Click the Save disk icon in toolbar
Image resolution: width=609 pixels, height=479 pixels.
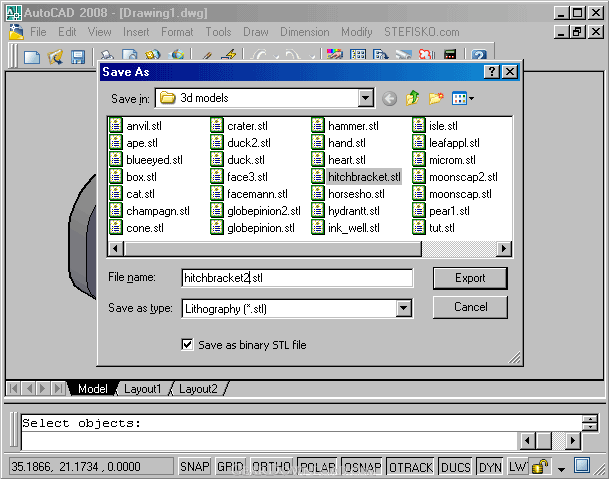tap(78, 57)
